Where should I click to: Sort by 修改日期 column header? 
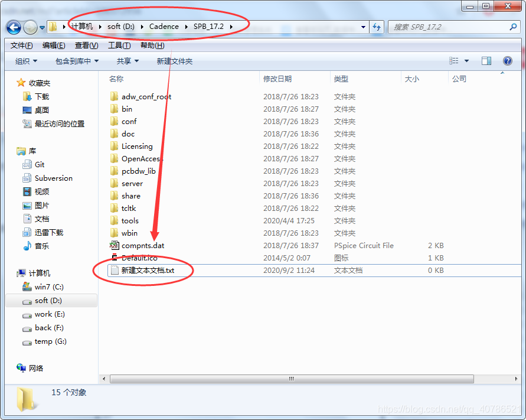coord(277,79)
